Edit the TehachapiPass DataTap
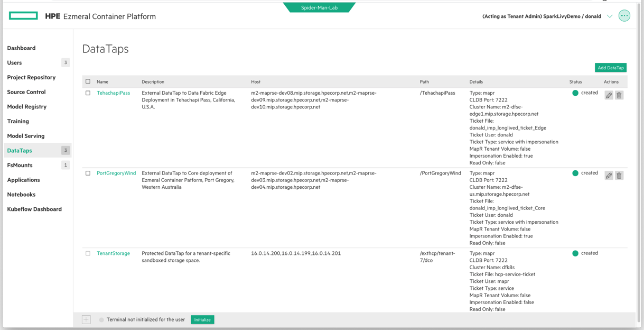This screenshot has height=330, width=644. [x=609, y=95]
